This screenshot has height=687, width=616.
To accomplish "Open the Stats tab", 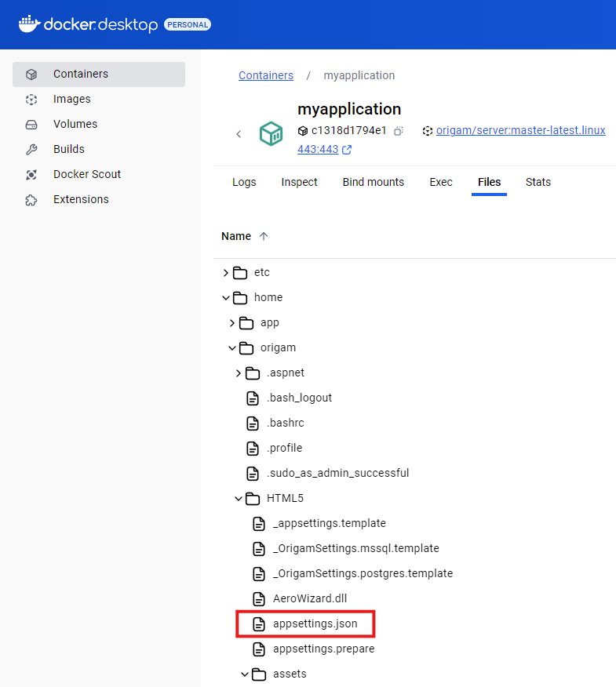I will (538, 182).
